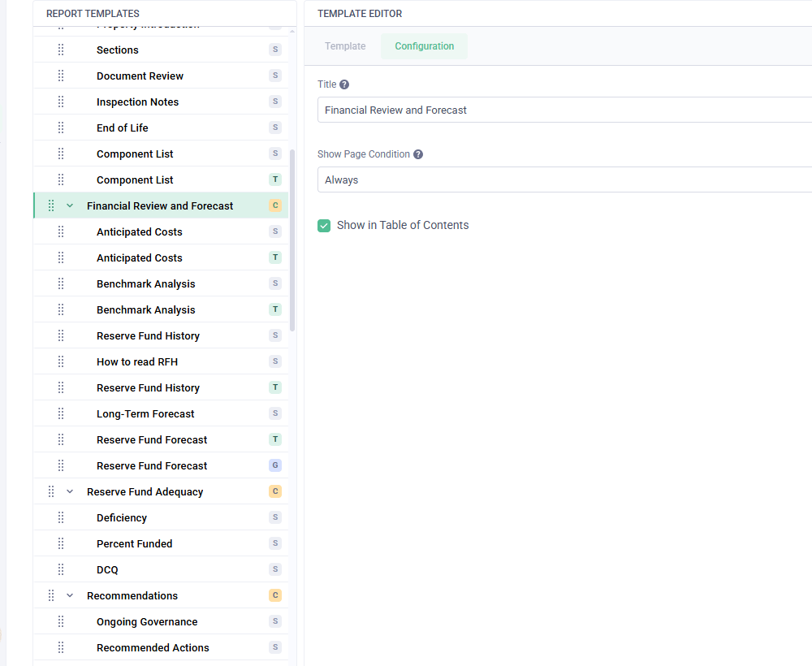Click C badge on Recommendations row
This screenshot has height=666, width=812.
pos(275,595)
